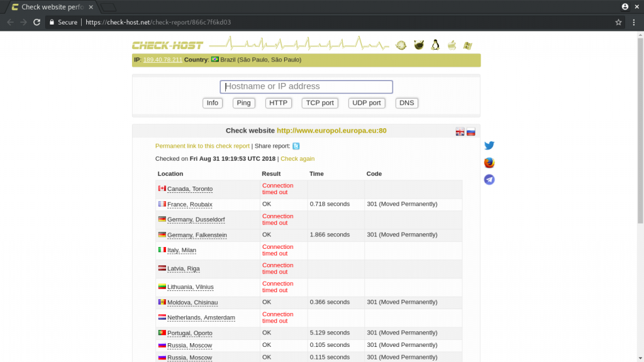Click the HTTP check button

click(x=279, y=103)
